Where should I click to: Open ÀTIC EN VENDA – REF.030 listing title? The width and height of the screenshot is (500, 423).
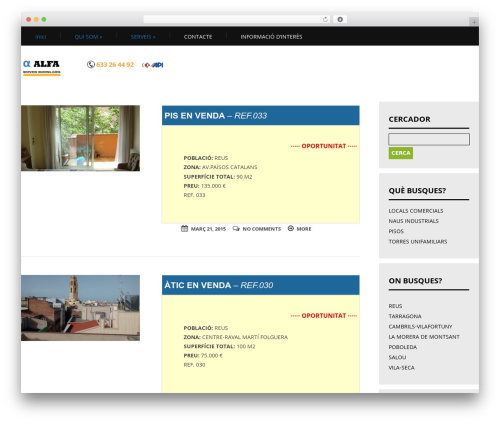coord(219,285)
